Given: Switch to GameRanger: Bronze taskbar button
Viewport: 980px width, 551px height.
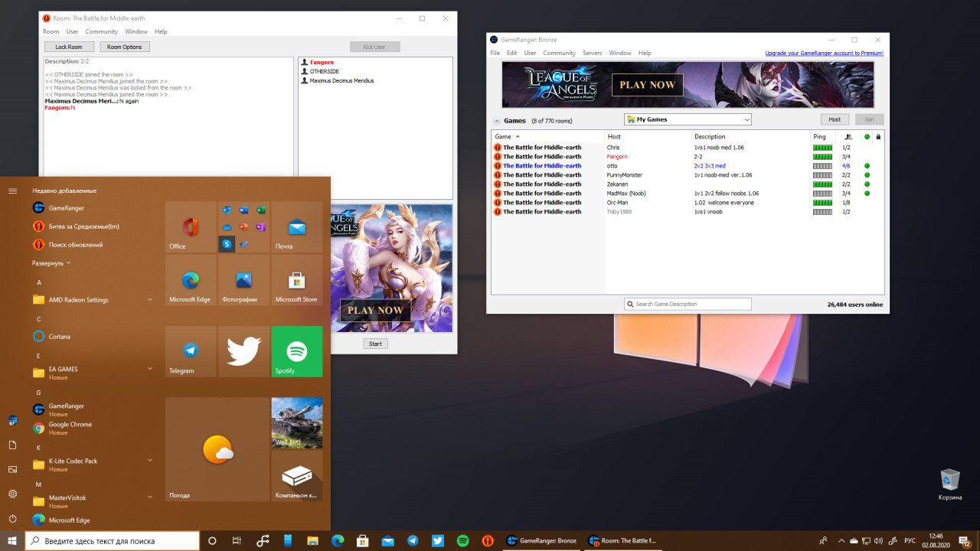Looking at the screenshot, I should coord(542,540).
